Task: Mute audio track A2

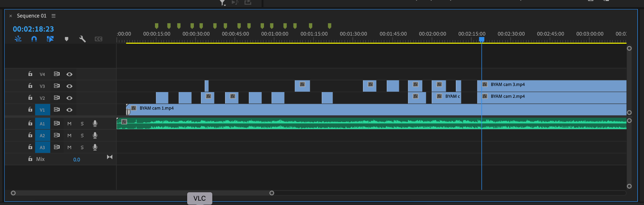Action: click(x=69, y=135)
